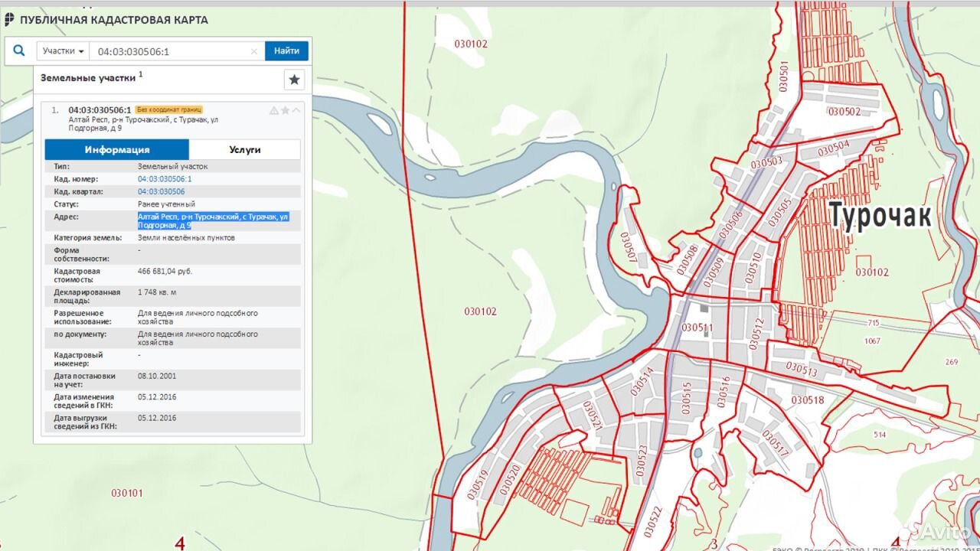The width and height of the screenshot is (980, 551).
Task: Click map quarter label 030503
Action: coord(766,161)
